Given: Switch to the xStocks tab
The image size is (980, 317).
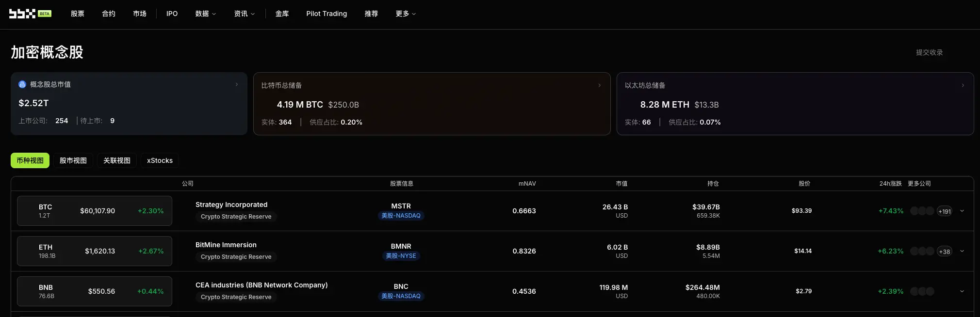Looking at the screenshot, I should [160, 160].
